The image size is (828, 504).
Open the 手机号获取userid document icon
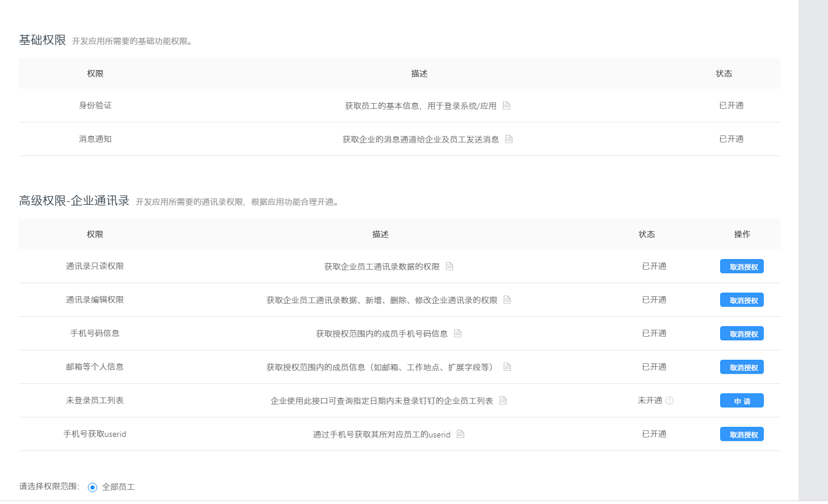[x=460, y=434]
